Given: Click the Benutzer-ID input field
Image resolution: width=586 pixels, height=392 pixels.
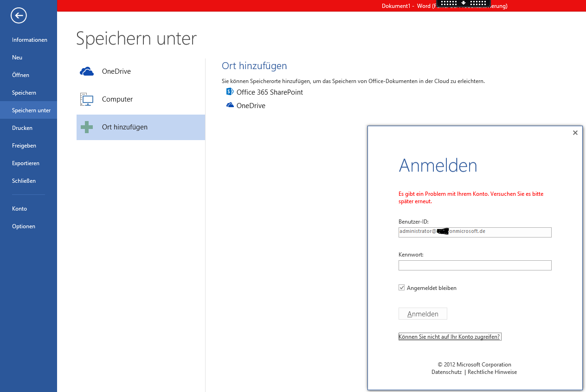Looking at the screenshot, I should pyautogui.click(x=475, y=232).
